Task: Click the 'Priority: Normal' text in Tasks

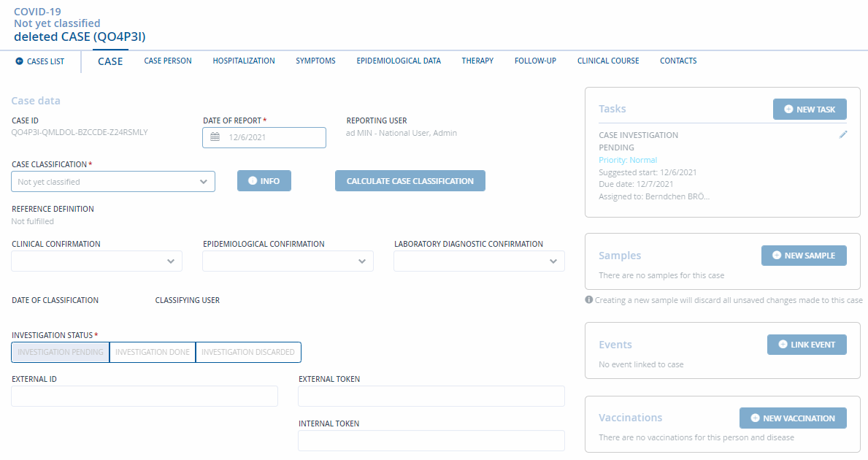Action: pos(628,160)
